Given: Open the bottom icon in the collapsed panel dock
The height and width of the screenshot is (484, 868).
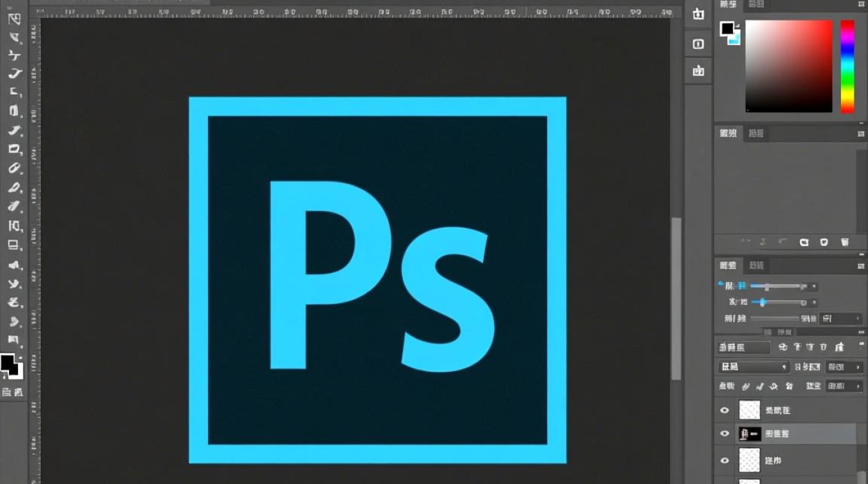Looking at the screenshot, I should 698,71.
